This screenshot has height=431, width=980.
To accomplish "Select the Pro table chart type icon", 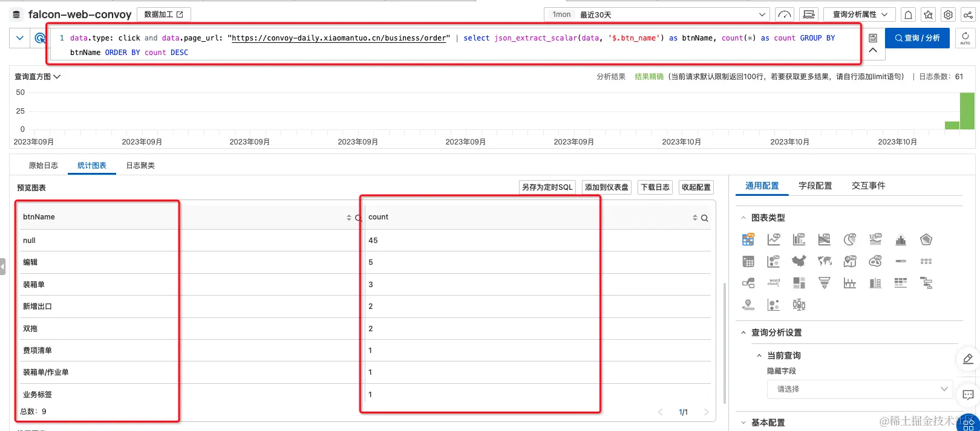I will [x=748, y=239].
